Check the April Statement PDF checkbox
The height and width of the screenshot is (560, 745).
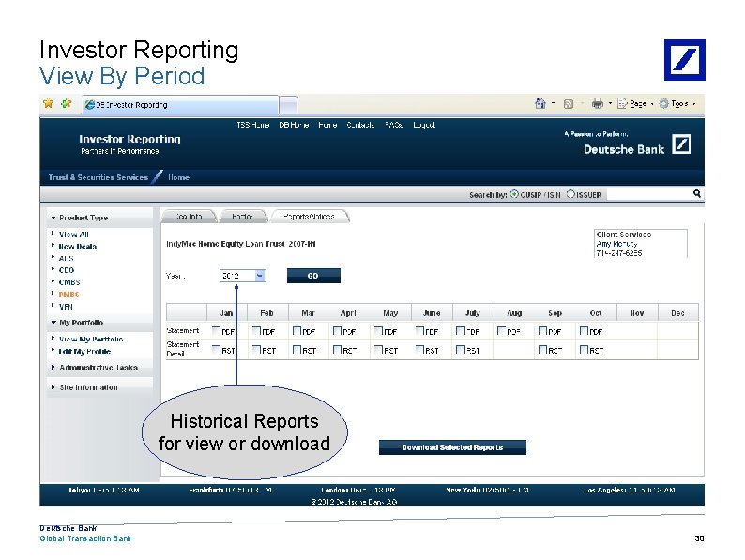click(338, 330)
